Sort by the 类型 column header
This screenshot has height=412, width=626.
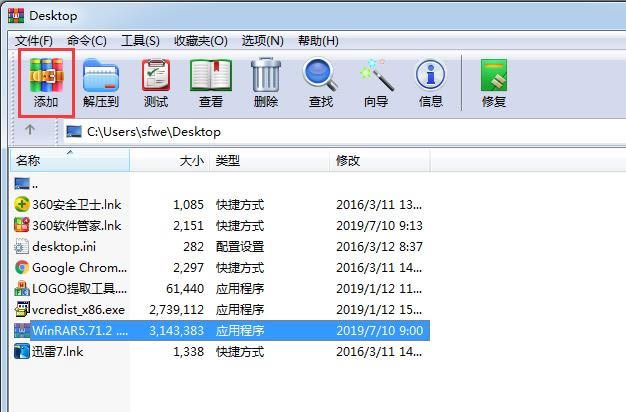(270, 160)
